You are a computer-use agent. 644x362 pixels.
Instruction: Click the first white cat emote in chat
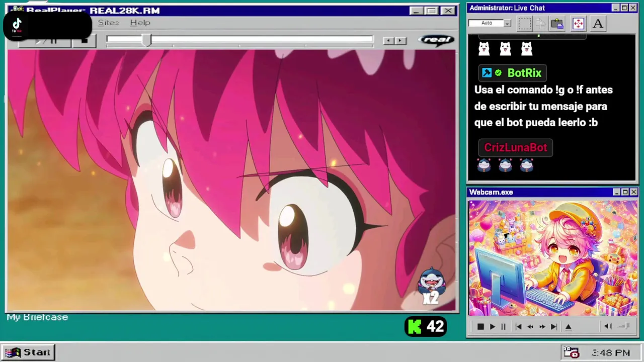[484, 48]
